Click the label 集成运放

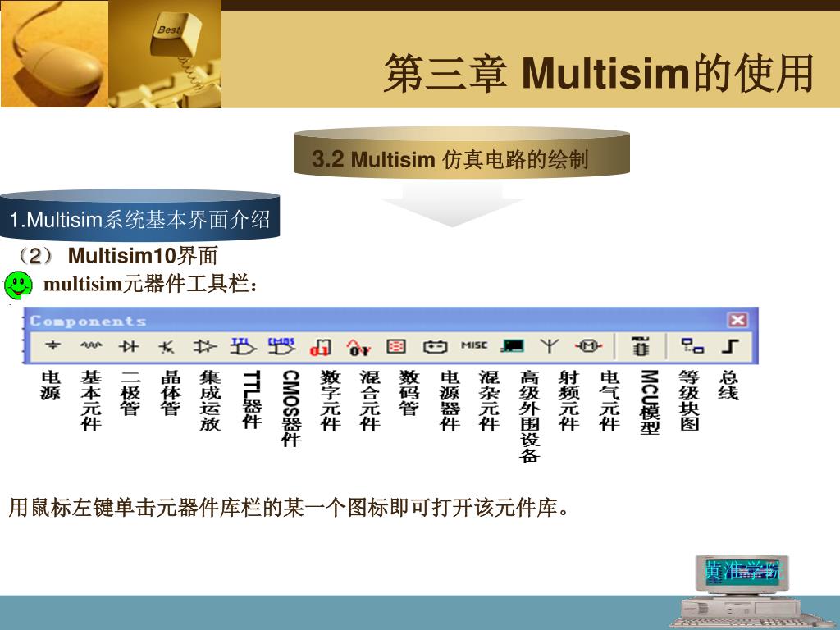(210, 400)
